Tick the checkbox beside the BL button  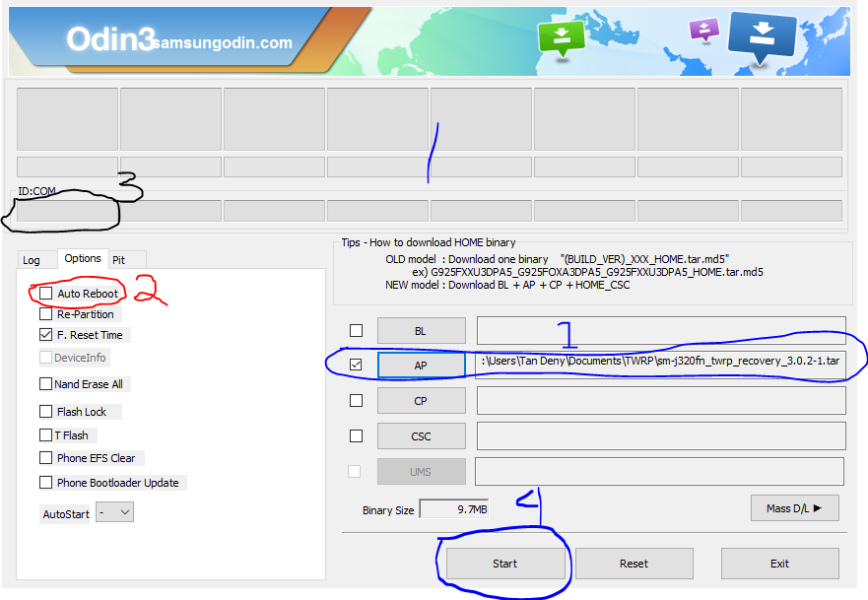[356, 330]
